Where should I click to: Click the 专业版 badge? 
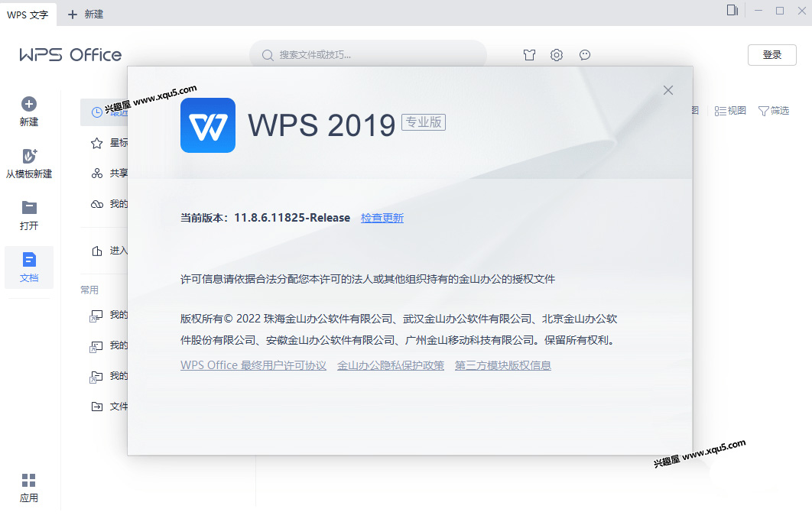tap(424, 122)
